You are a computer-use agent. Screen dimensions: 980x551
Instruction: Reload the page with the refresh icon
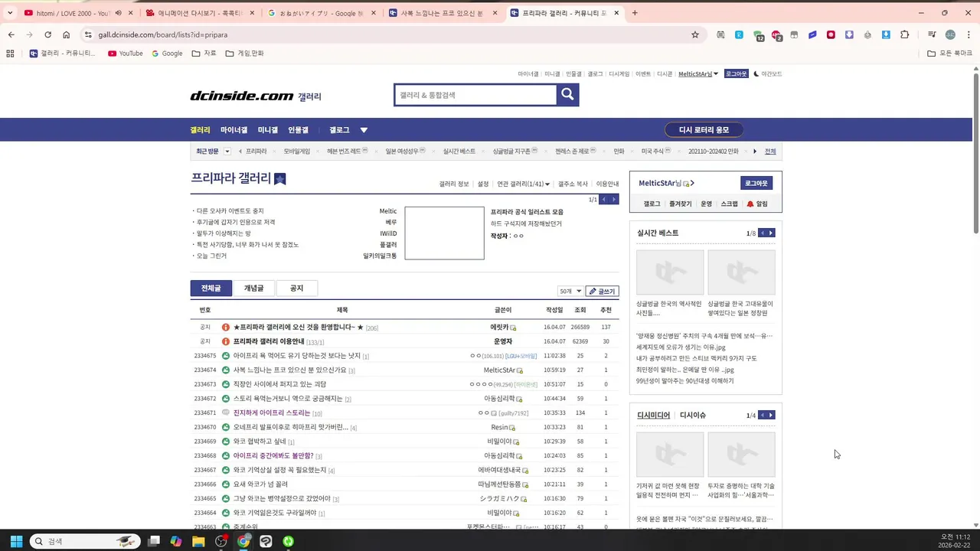click(x=47, y=34)
